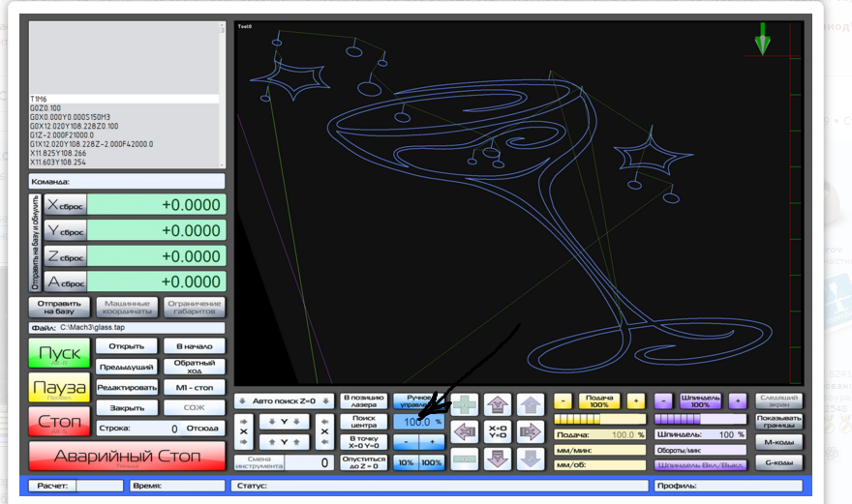Toggle Ручное управление jog mode

point(418,401)
